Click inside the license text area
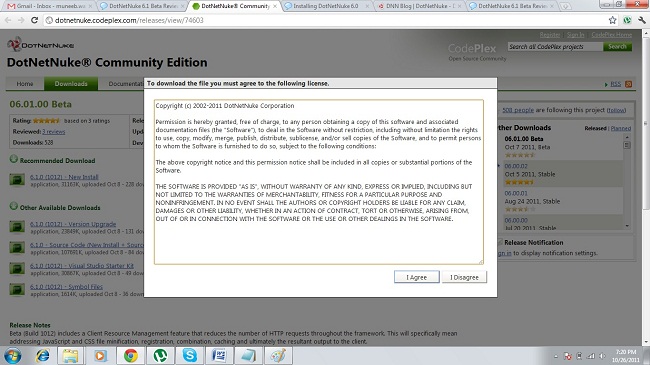650x365 pixels. tap(318, 182)
